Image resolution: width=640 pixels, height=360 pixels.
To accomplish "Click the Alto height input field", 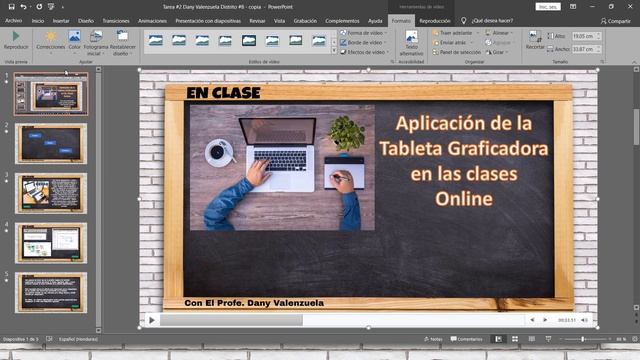I will tap(587, 36).
